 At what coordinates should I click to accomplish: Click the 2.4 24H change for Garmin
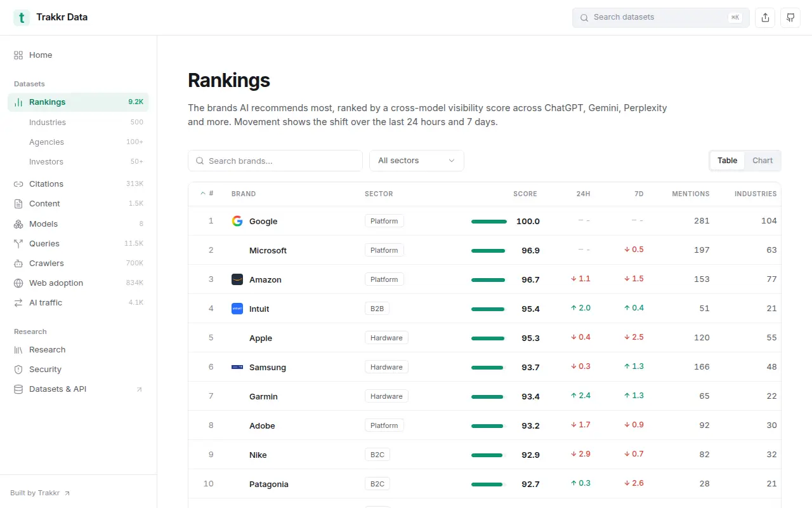pos(580,396)
